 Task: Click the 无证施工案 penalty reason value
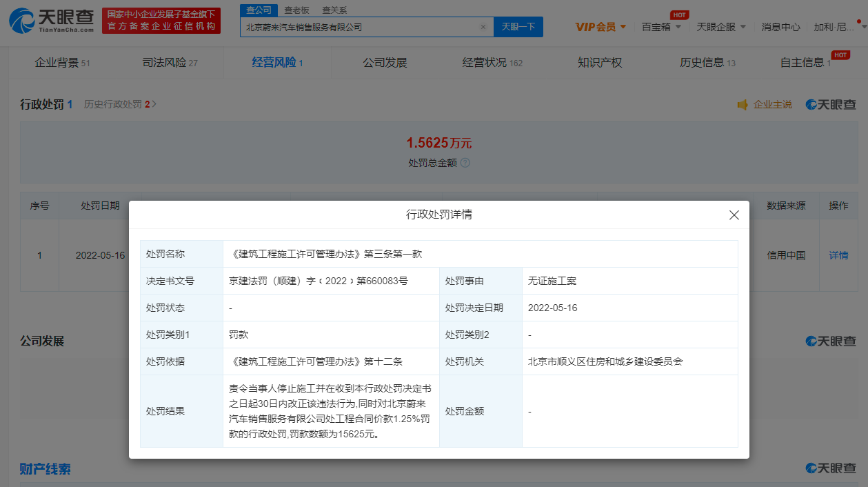pos(552,281)
